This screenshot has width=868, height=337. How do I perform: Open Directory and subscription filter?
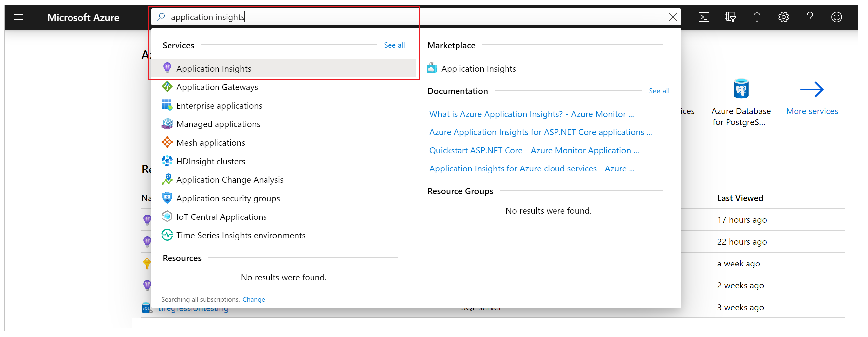click(x=731, y=17)
